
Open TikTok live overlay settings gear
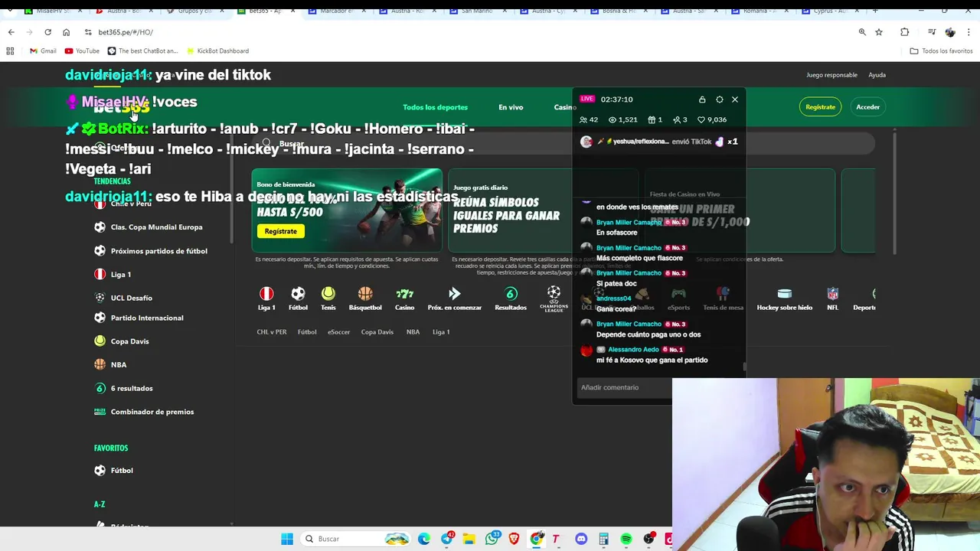click(720, 99)
